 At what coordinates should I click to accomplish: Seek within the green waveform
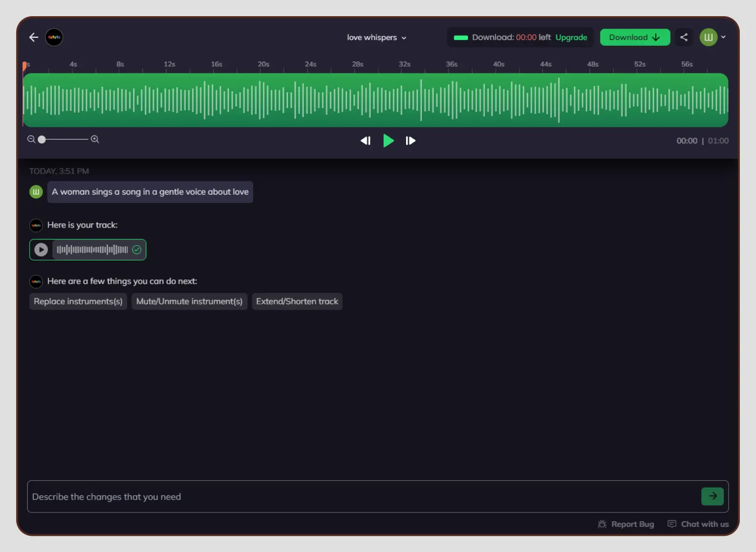[376, 100]
